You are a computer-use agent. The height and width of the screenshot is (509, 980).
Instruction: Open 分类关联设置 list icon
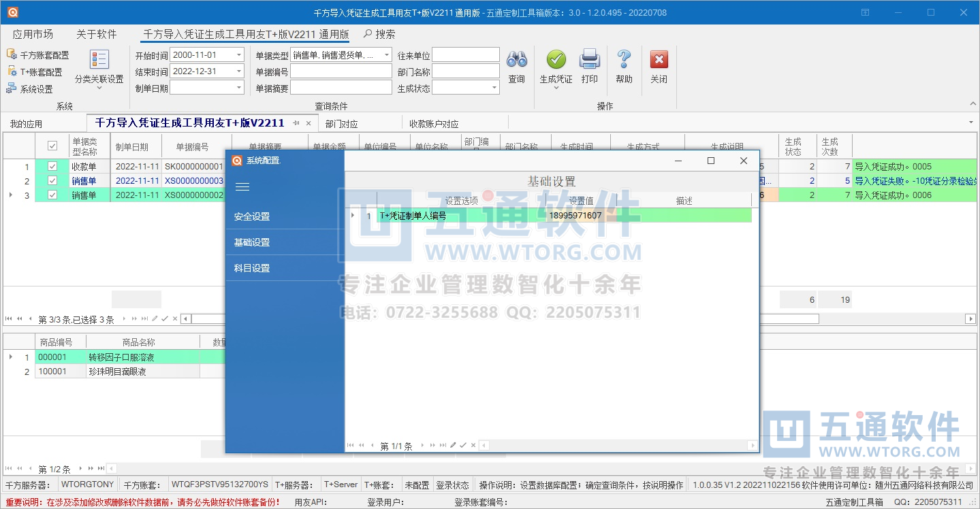(x=99, y=61)
